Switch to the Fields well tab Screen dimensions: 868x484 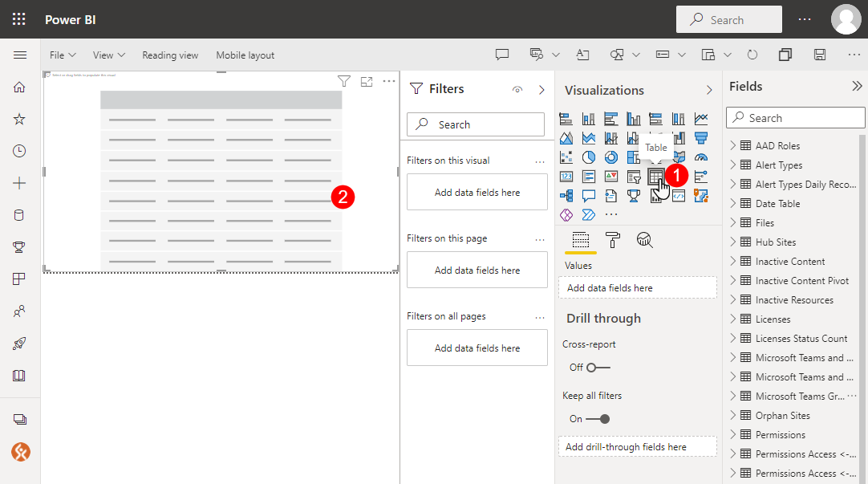pos(580,240)
